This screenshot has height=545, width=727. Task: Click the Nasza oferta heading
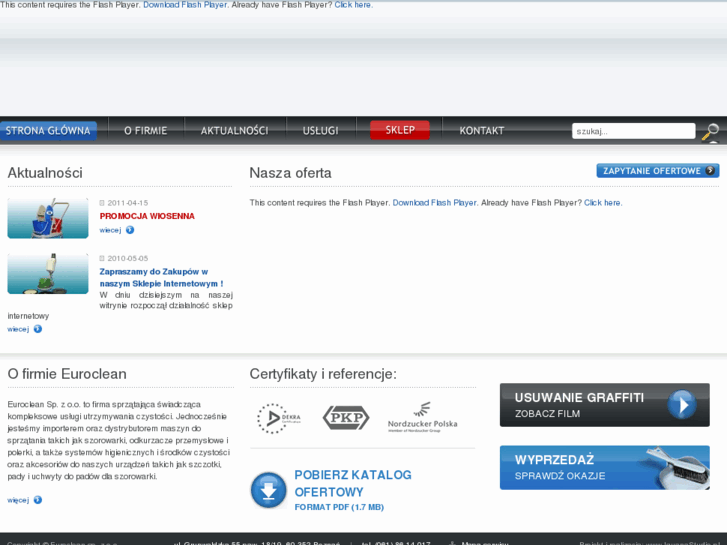290,173
